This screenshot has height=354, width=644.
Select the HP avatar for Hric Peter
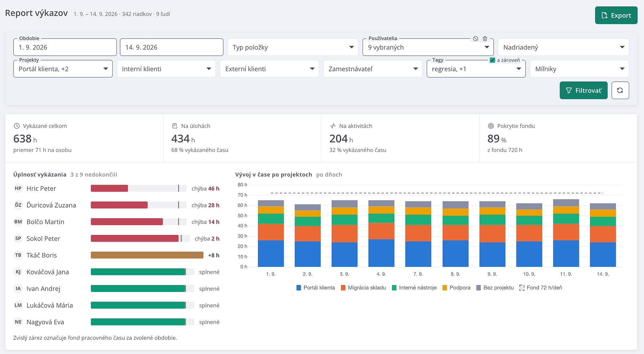[x=18, y=189]
